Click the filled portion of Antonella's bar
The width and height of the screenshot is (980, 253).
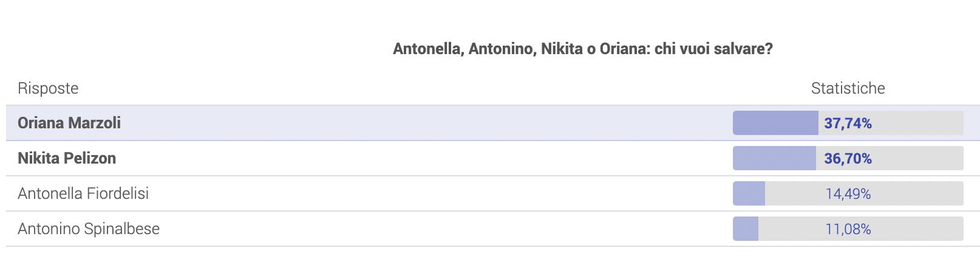pyautogui.click(x=749, y=193)
